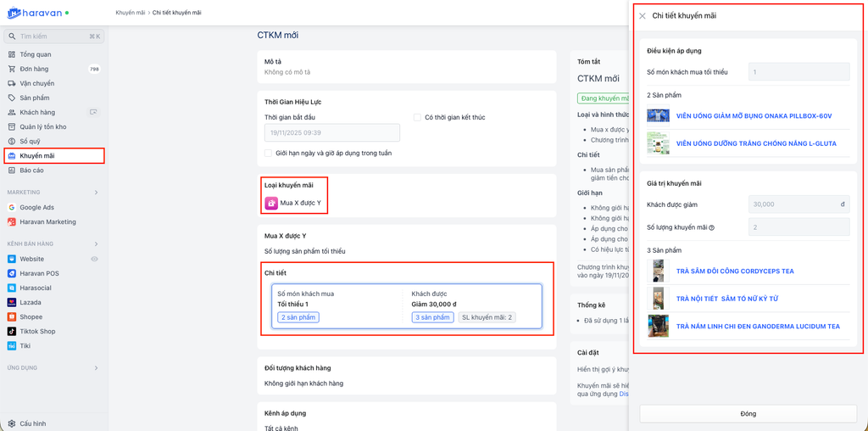868x431 pixels.
Task: Go to Sản phẩm menu item
Action: point(35,98)
